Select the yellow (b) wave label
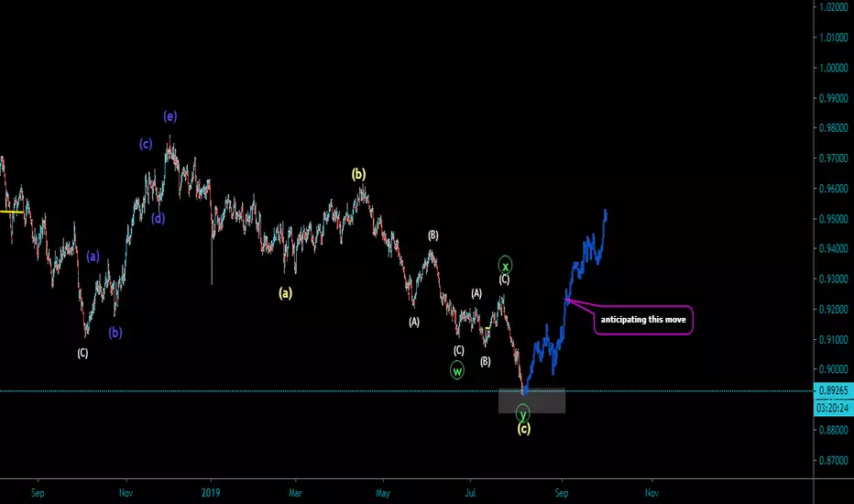Image resolution: width=854 pixels, height=504 pixels. point(358,174)
